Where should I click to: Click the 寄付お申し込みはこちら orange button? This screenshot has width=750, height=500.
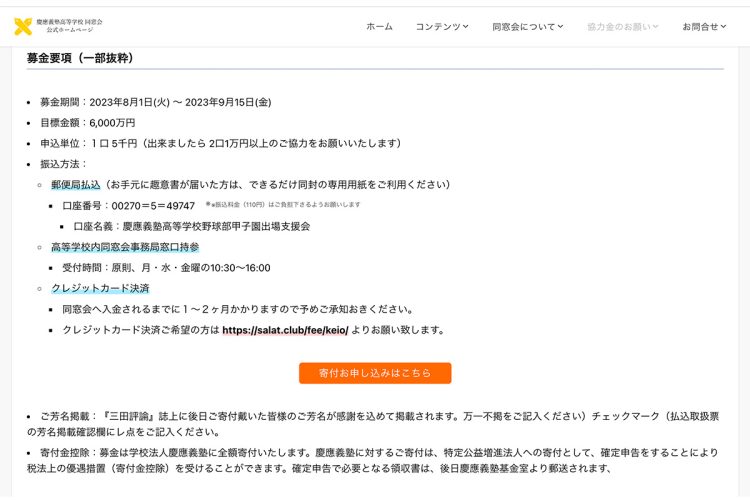375,373
